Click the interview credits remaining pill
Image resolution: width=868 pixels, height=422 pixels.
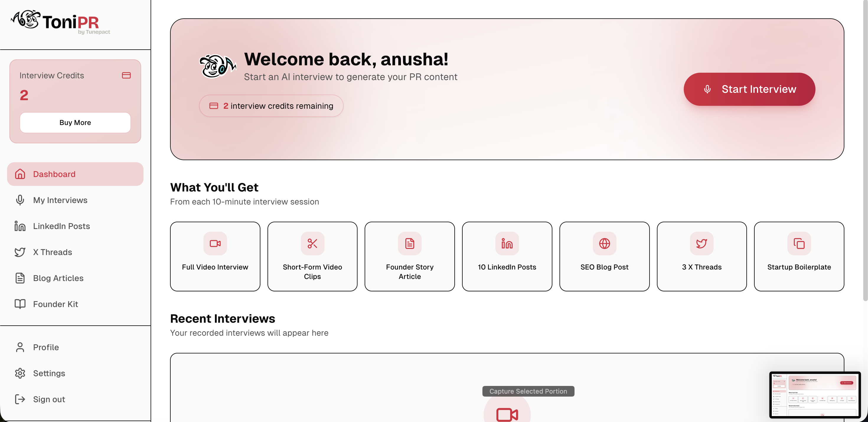tap(271, 106)
